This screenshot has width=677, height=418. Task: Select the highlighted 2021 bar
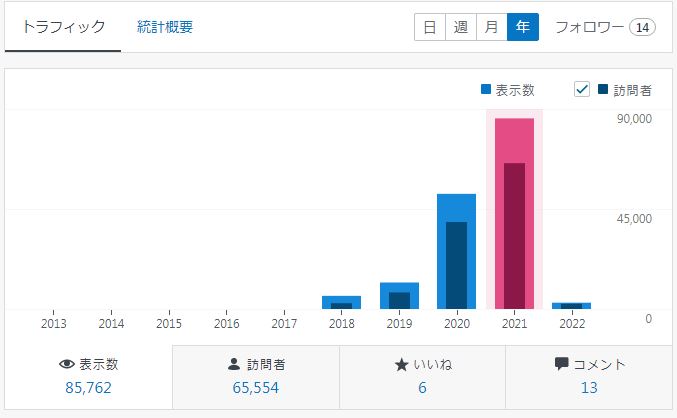point(514,212)
